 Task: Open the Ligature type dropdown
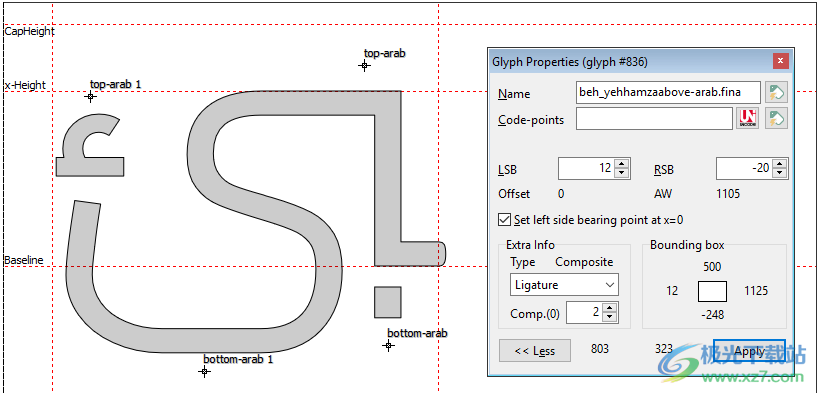564,285
